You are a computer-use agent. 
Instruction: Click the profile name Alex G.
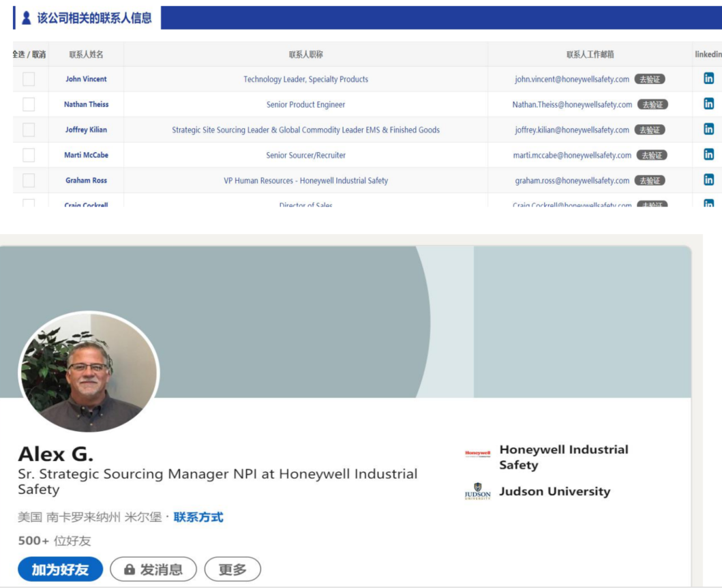coord(56,454)
